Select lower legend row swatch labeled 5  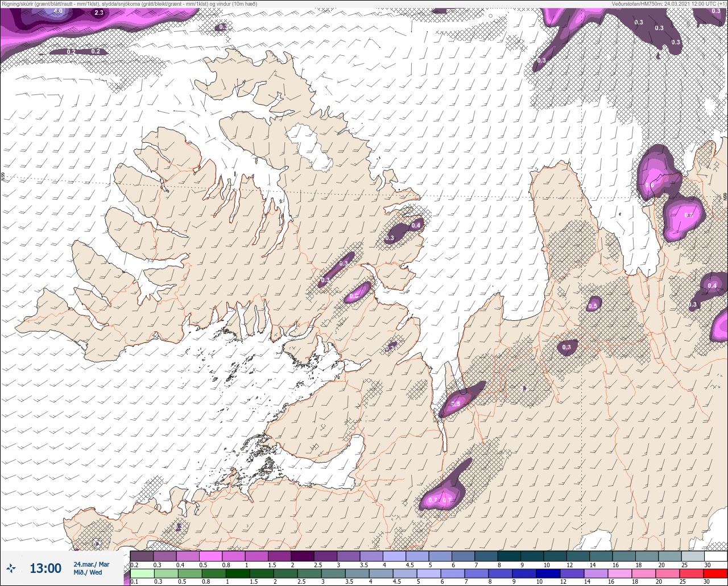click(428, 573)
